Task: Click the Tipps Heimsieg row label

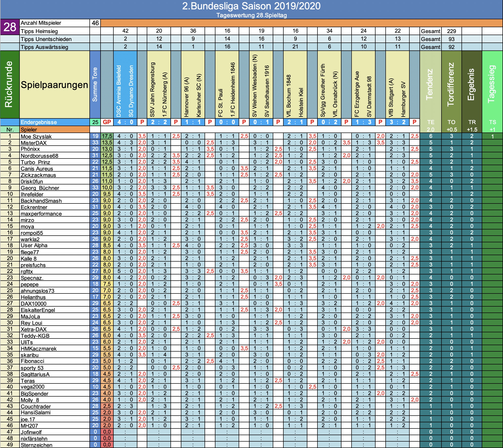Action: 55,31
